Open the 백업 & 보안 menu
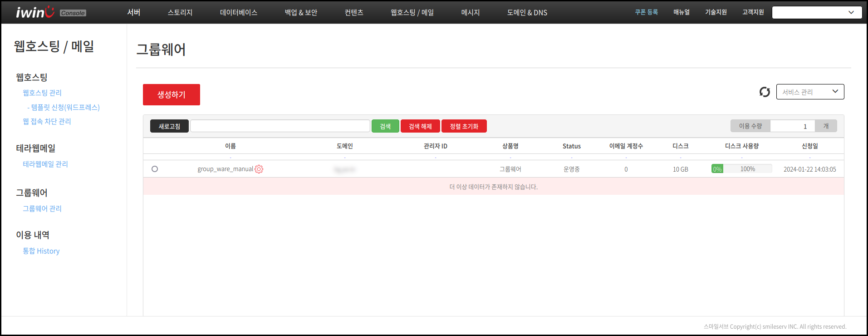Image resolution: width=868 pixels, height=336 pixels. click(x=301, y=12)
